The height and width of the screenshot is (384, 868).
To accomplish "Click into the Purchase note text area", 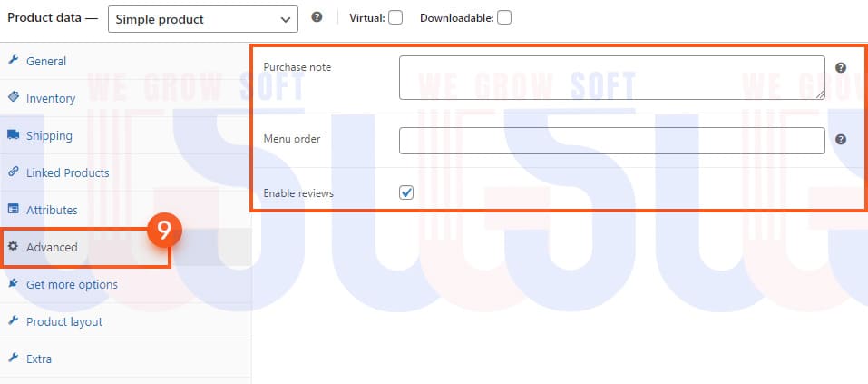I will pyautogui.click(x=611, y=77).
